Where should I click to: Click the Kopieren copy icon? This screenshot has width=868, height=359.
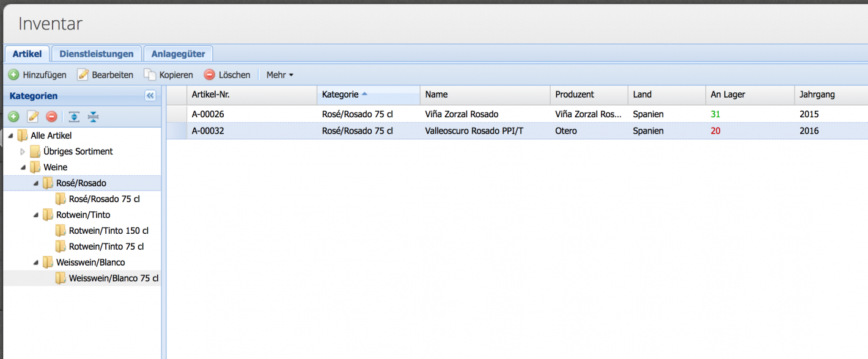(149, 74)
